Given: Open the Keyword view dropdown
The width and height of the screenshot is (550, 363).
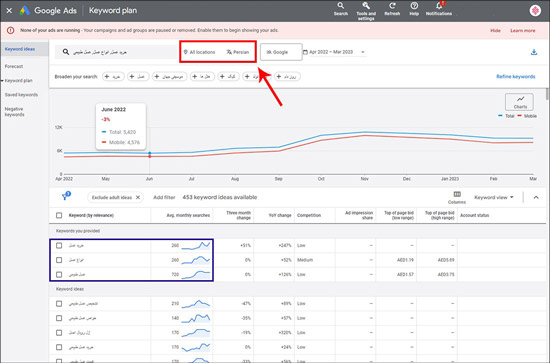Looking at the screenshot, I should coord(494,197).
